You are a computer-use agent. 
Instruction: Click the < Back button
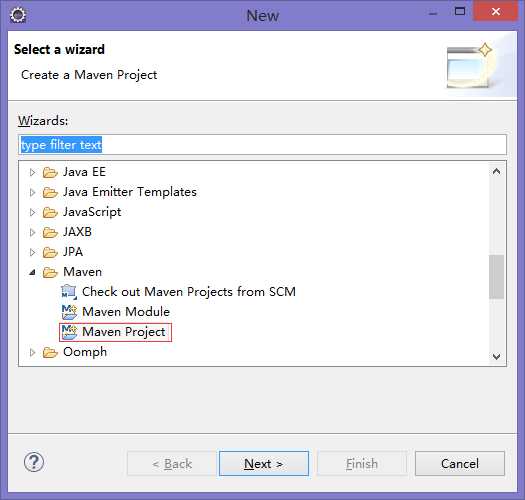click(x=172, y=463)
